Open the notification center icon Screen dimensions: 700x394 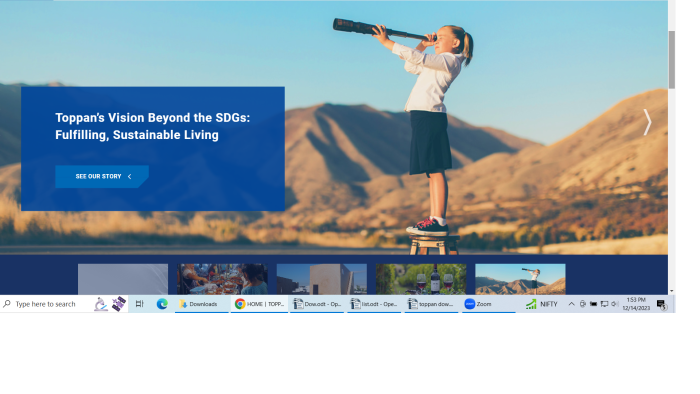click(x=662, y=304)
